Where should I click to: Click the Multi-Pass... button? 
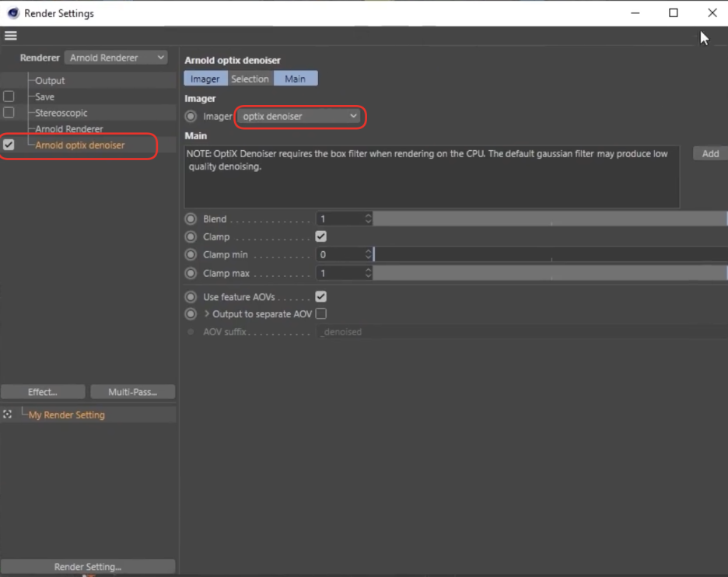pos(133,392)
